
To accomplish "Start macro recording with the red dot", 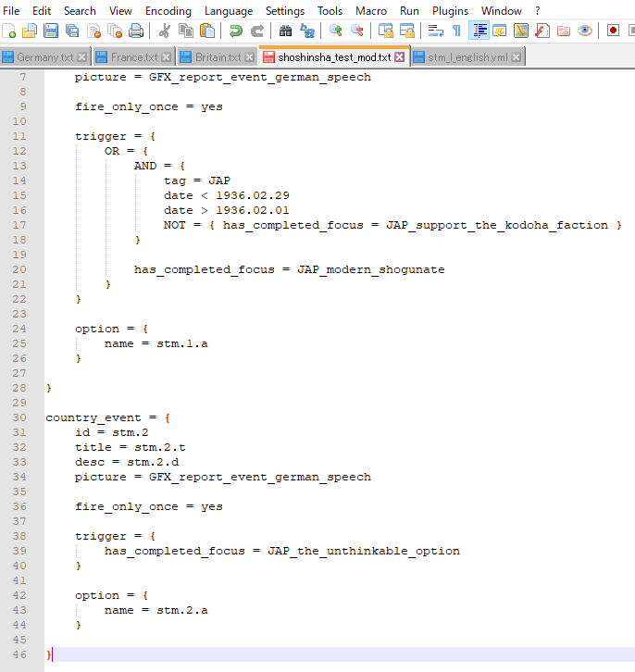I will click(x=613, y=31).
